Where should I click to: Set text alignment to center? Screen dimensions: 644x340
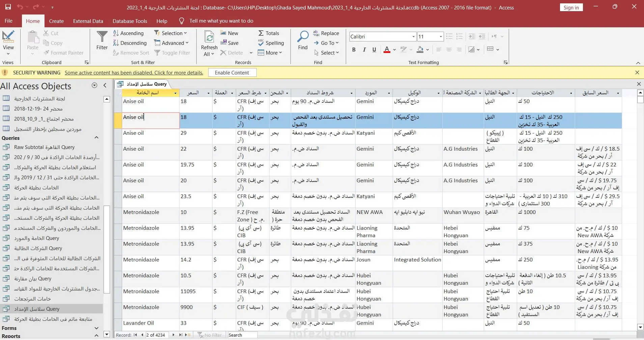coord(449,50)
